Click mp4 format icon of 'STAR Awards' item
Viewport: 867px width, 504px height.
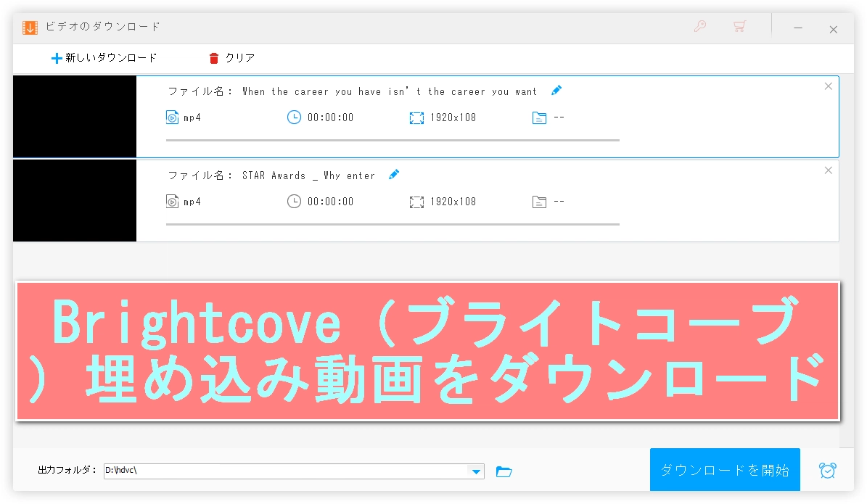coord(172,201)
